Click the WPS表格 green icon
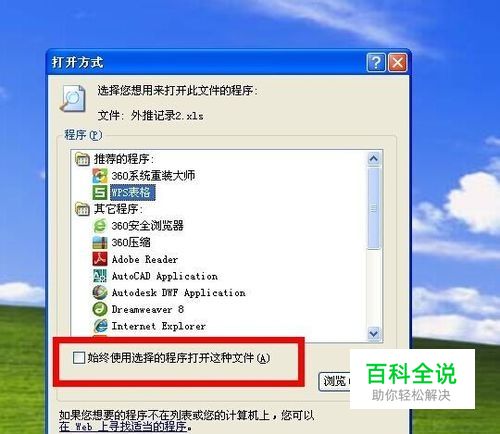The height and width of the screenshot is (434, 500). (x=100, y=192)
